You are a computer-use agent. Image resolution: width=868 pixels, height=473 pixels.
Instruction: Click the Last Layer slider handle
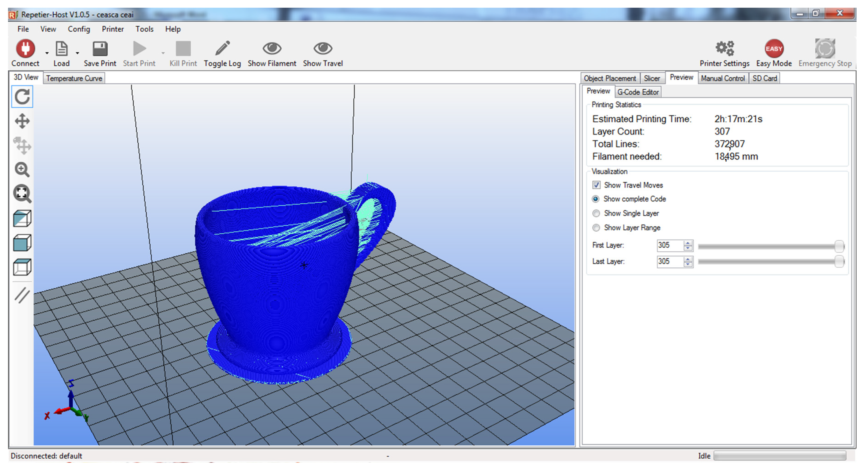(x=839, y=262)
